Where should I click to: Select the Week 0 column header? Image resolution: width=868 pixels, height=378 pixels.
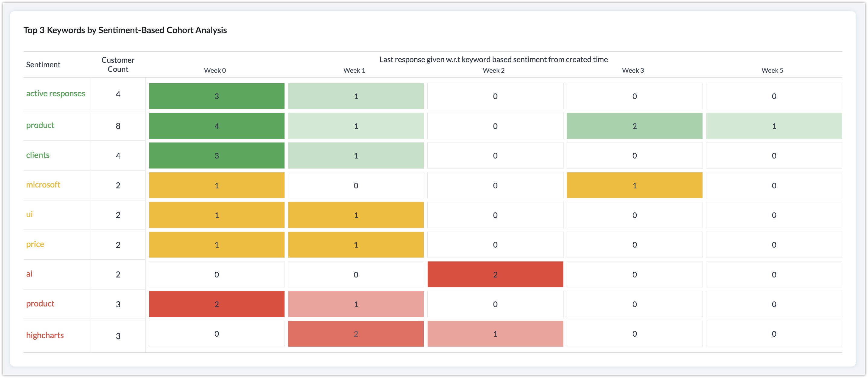tap(215, 70)
